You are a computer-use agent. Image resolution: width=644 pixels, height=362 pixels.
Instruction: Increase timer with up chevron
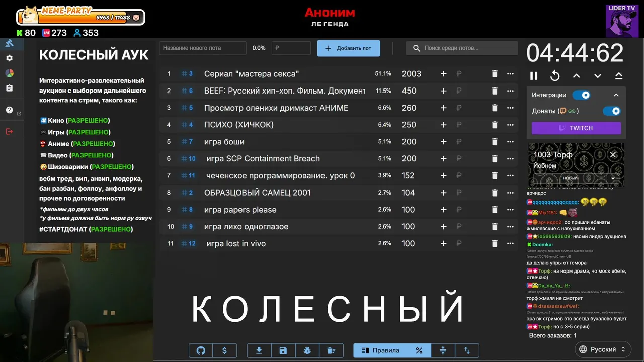point(577,76)
